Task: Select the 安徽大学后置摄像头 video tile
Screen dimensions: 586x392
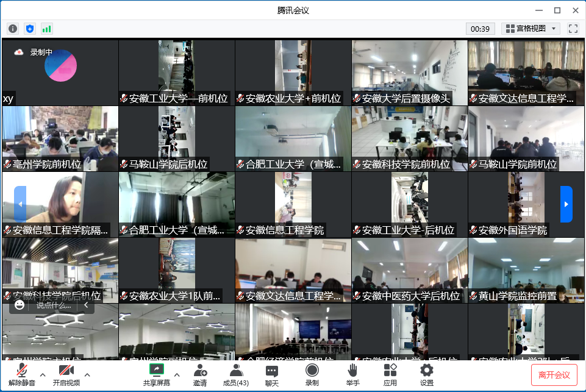Action: tap(410, 73)
